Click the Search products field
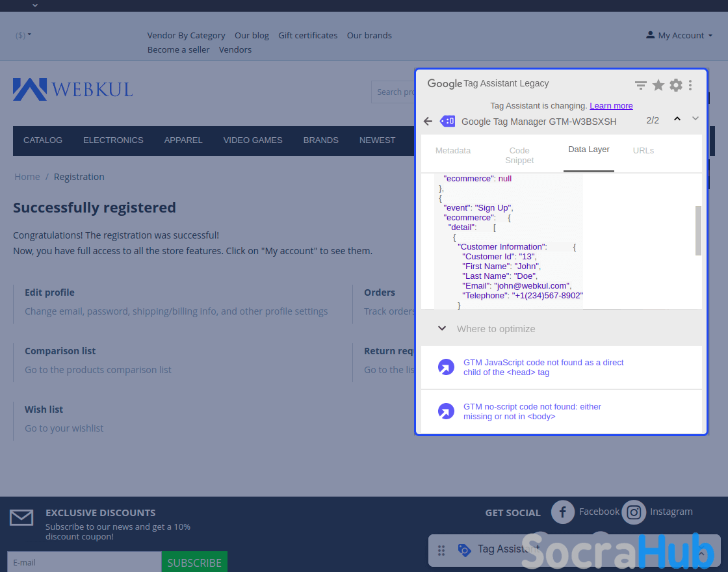 click(393, 92)
